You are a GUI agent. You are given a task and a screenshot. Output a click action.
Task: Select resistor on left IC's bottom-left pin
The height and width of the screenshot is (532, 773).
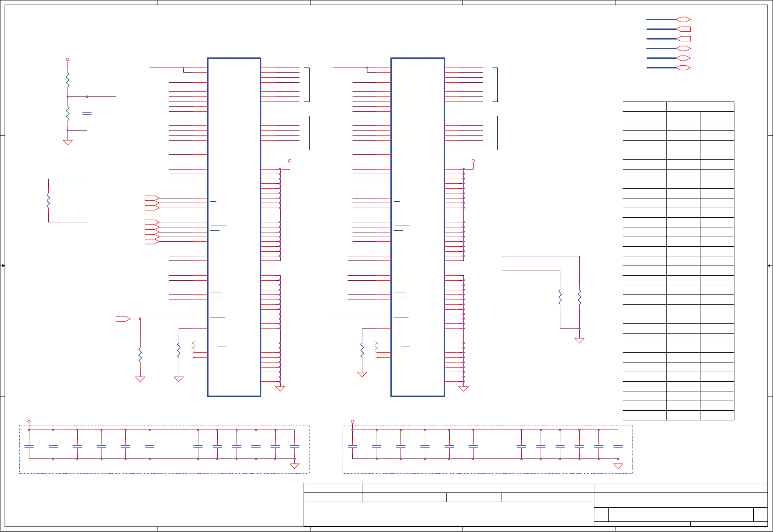[x=179, y=351]
